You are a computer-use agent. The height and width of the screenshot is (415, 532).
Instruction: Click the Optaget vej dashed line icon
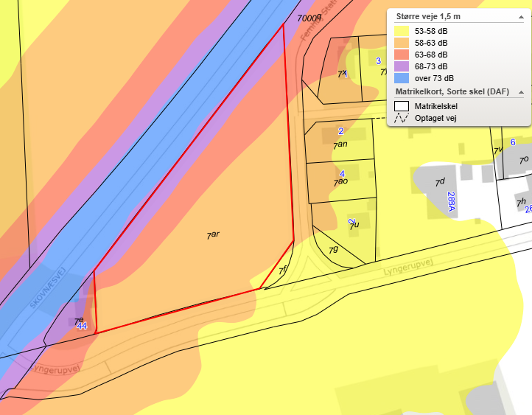click(x=402, y=118)
